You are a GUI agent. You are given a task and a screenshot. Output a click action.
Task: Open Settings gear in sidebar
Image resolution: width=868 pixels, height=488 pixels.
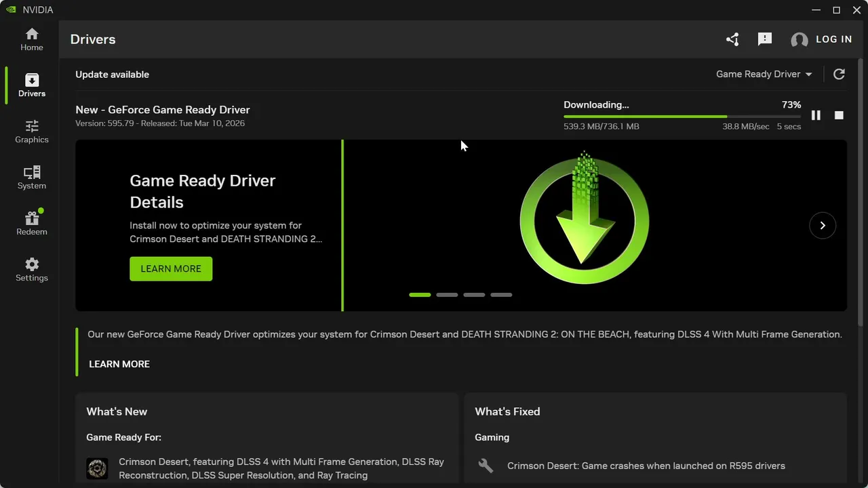point(31,270)
